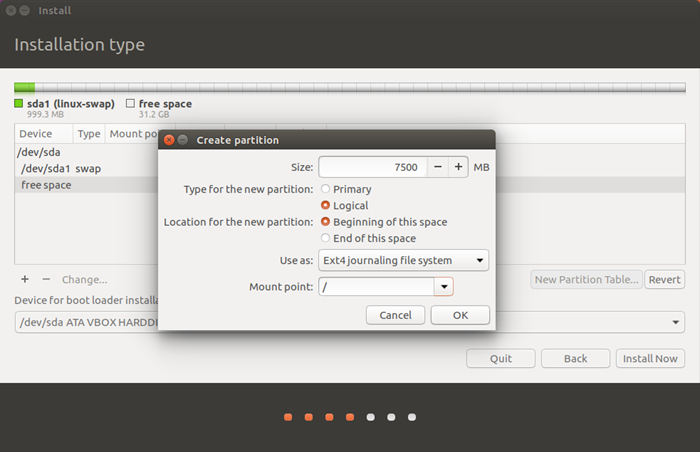Image resolution: width=700 pixels, height=452 pixels.
Task: Click the Mount point column header
Action: [x=133, y=134]
